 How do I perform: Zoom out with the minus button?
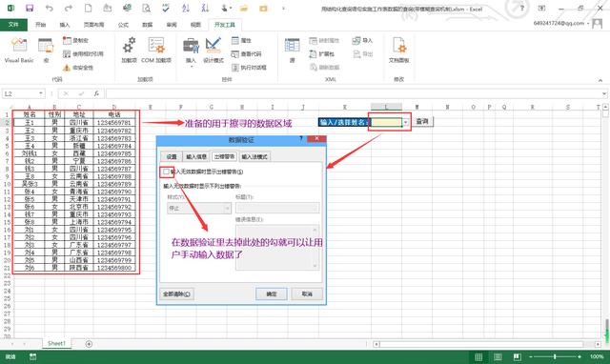[531, 356]
